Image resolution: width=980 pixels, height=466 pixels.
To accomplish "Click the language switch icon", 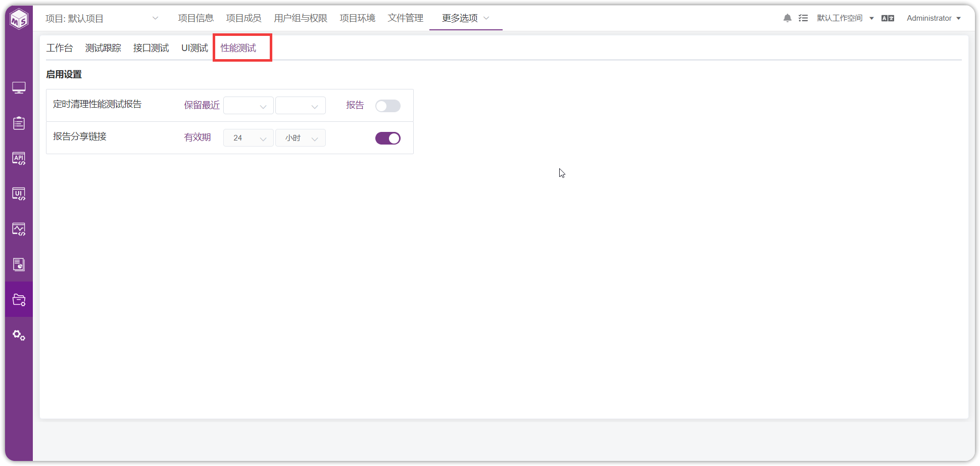I will (x=888, y=18).
